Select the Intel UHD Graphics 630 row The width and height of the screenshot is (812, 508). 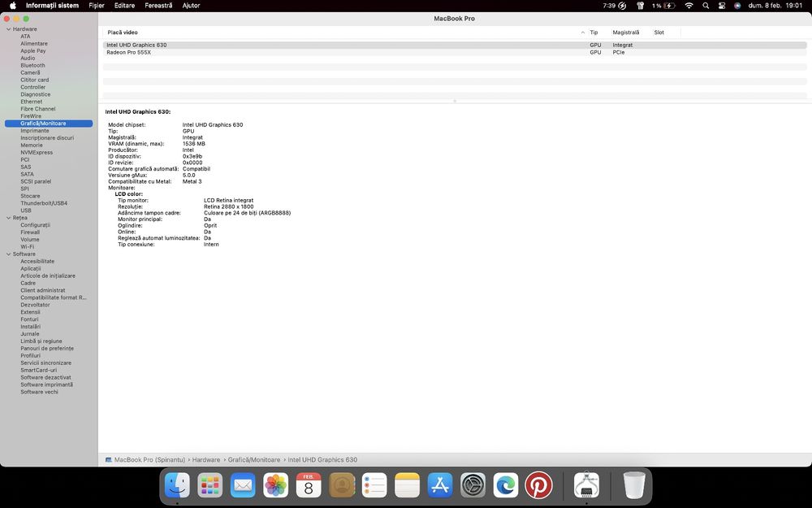tap(455, 45)
